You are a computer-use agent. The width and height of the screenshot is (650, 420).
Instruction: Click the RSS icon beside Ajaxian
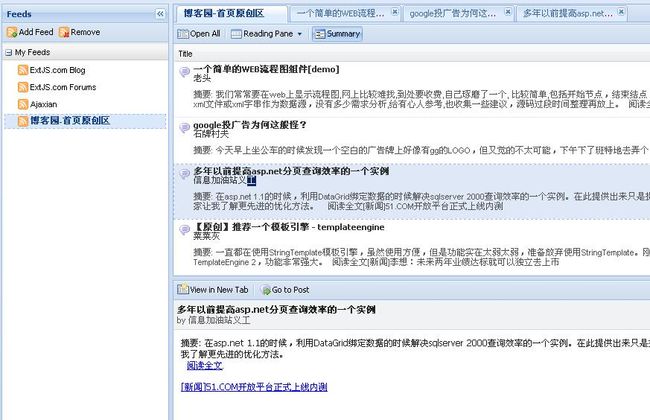pyautogui.click(x=23, y=104)
